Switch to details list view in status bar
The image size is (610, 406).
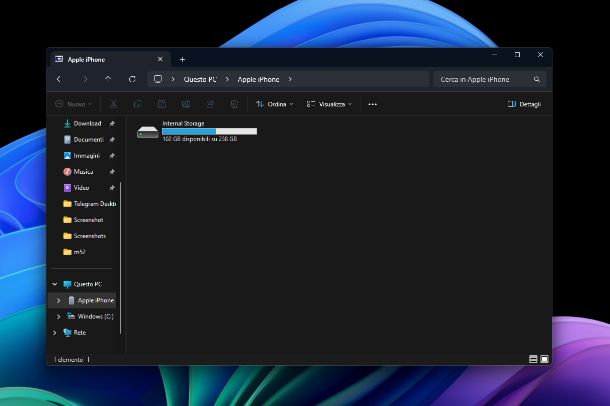coord(533,359)
